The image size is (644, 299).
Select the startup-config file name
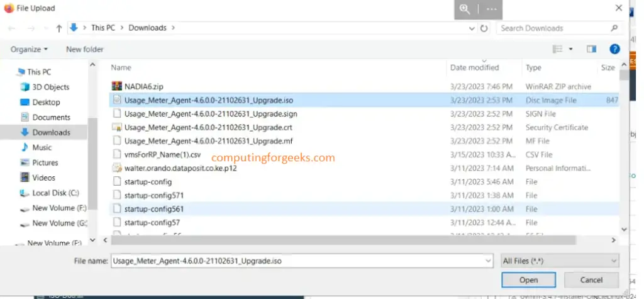[148, 181]
